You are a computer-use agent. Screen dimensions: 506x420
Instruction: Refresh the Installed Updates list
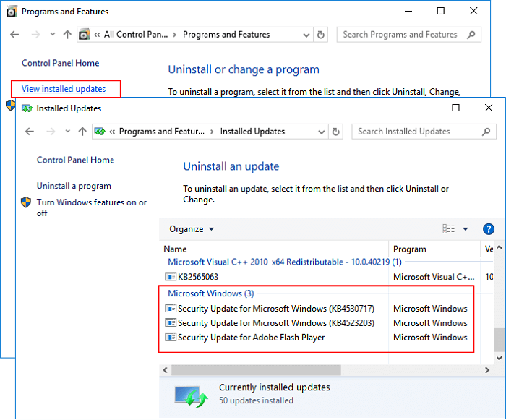[x=336, y=132]
